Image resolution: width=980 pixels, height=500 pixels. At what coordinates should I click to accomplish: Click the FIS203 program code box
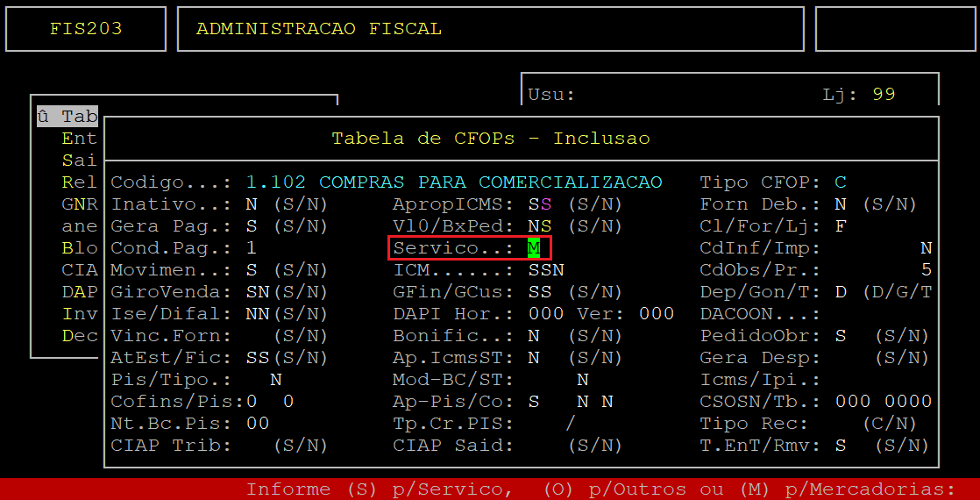(x=86, y=29)
